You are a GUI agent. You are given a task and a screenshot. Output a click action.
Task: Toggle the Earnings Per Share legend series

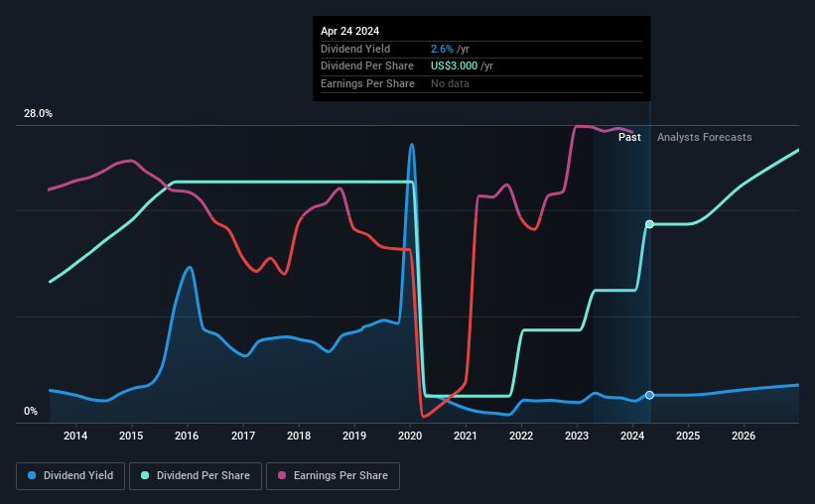coord(333,475)
